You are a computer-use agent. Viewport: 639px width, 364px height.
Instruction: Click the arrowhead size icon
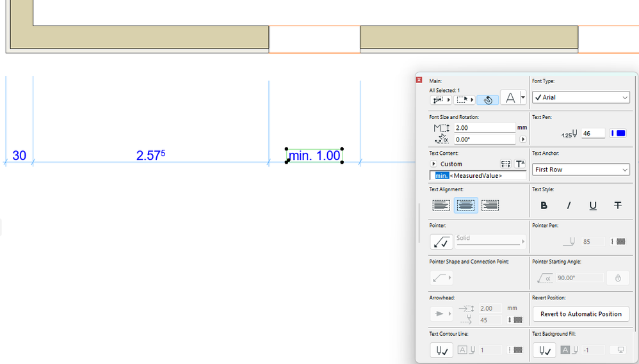[465, 308]
